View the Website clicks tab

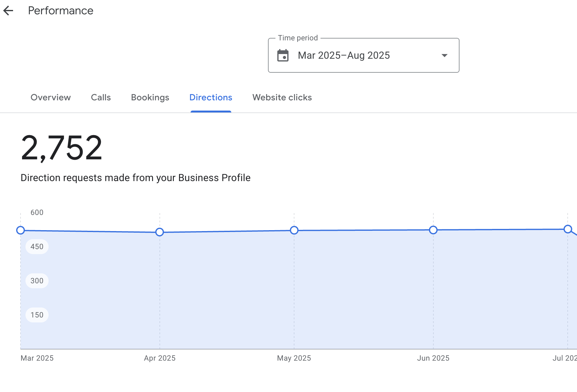point(282,98)
